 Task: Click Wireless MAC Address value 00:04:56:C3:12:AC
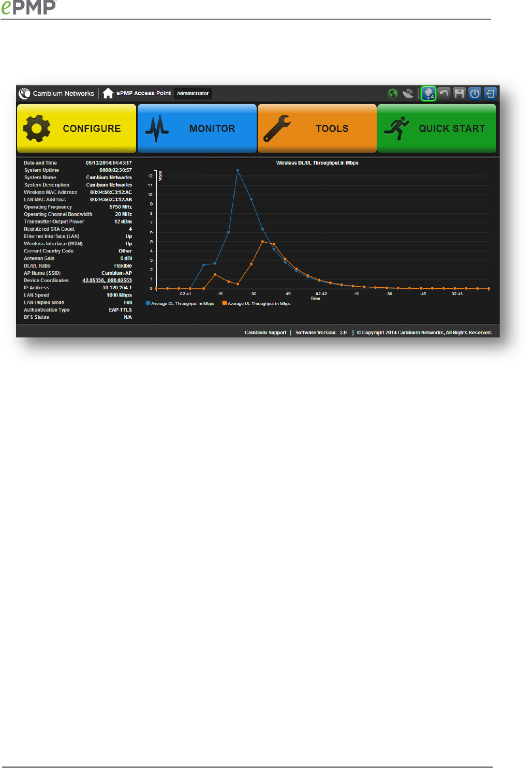click(x=111, y=193)
